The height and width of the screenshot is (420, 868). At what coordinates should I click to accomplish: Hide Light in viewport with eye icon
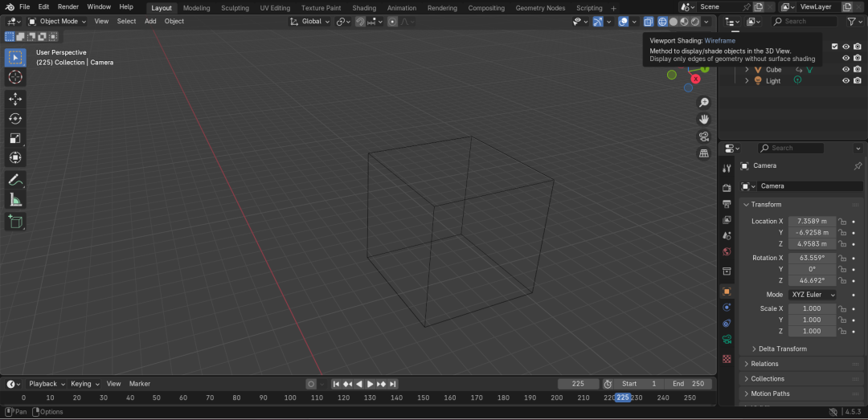(x=845, y=81)
